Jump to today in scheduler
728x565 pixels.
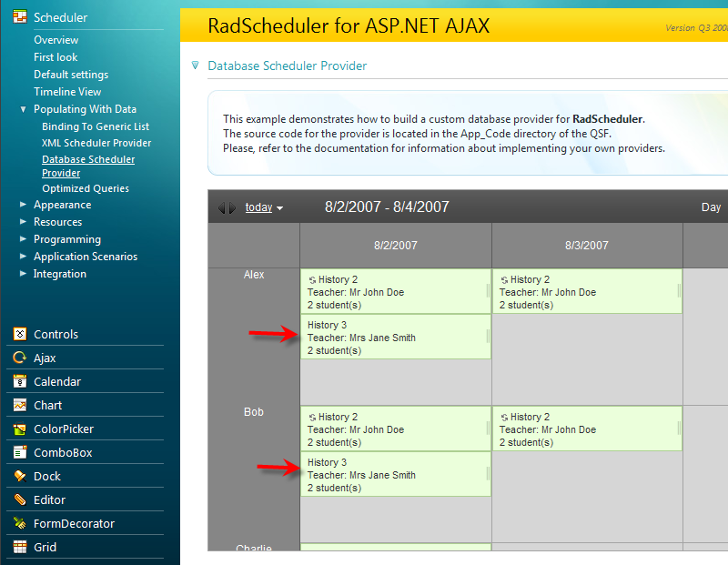[258, 207]
